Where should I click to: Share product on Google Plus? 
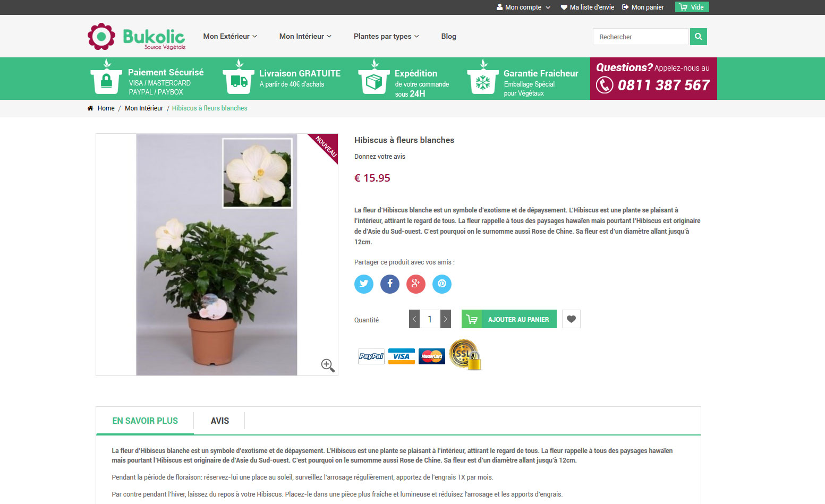click(416, 284)
